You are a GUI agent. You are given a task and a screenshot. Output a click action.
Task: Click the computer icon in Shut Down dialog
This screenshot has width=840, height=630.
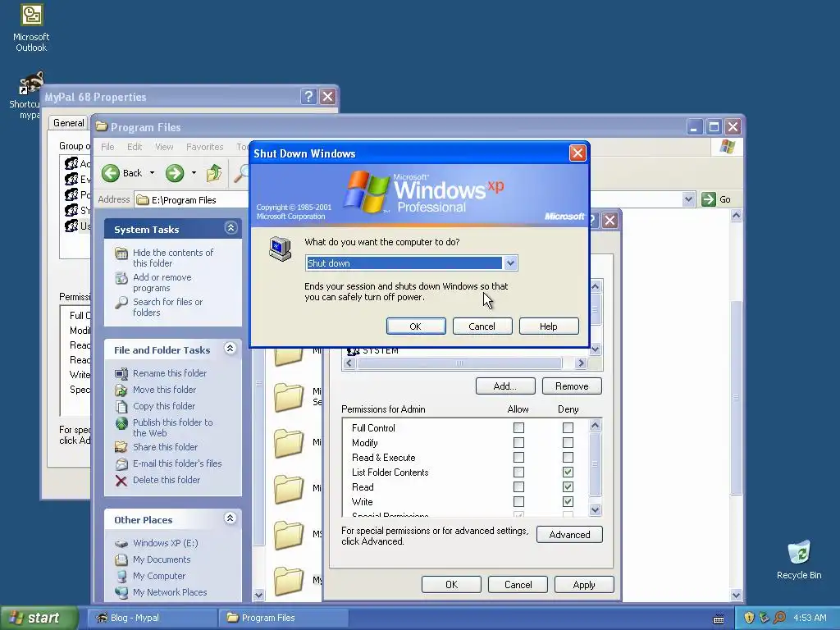(280, 248)
